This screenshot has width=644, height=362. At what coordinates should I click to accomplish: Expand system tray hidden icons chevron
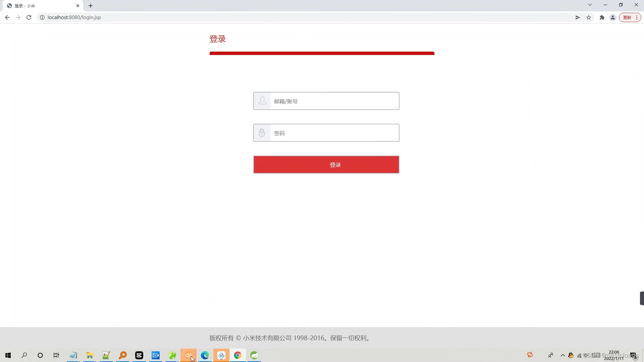562,355
